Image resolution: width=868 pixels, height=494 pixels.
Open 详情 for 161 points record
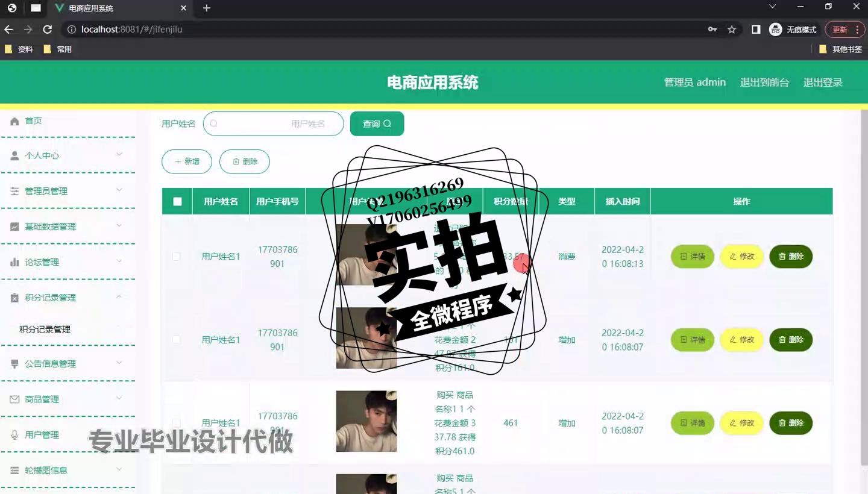click(x=693, y=340)
